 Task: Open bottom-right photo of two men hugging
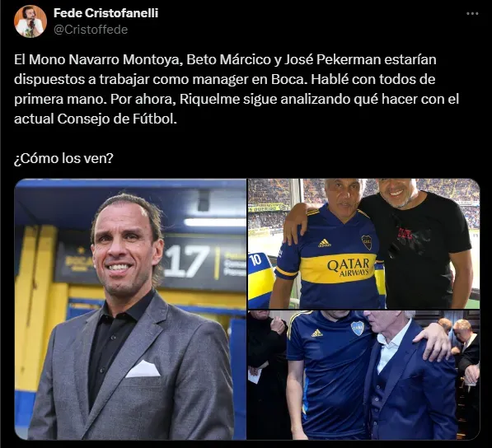tap(364, 376)
